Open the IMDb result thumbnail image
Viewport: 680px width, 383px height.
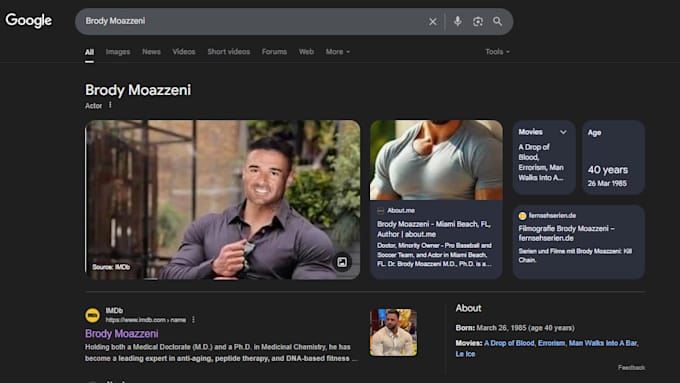(393, 332)
